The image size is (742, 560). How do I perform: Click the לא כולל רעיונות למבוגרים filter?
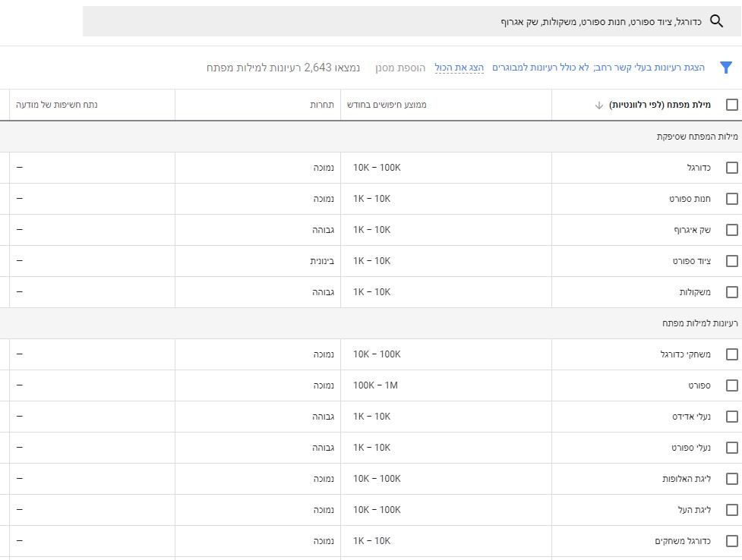(541, 68)
